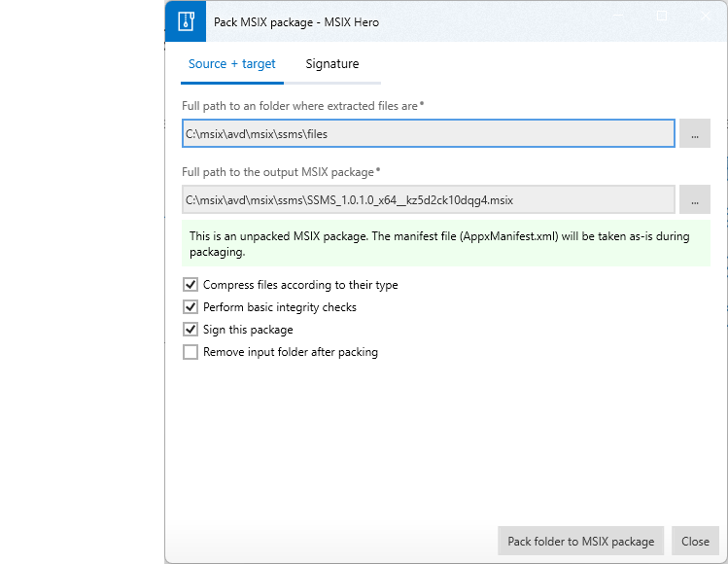Browse for the output MSIX package path
This screenshot has height=564, width=728.
click(695, 199)
